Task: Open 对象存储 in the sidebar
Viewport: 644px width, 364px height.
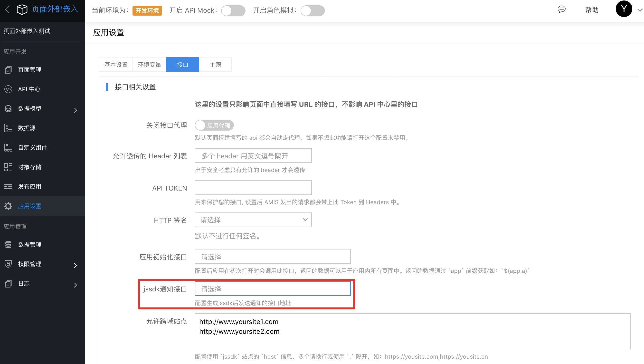Action: [x=30, y=167]
